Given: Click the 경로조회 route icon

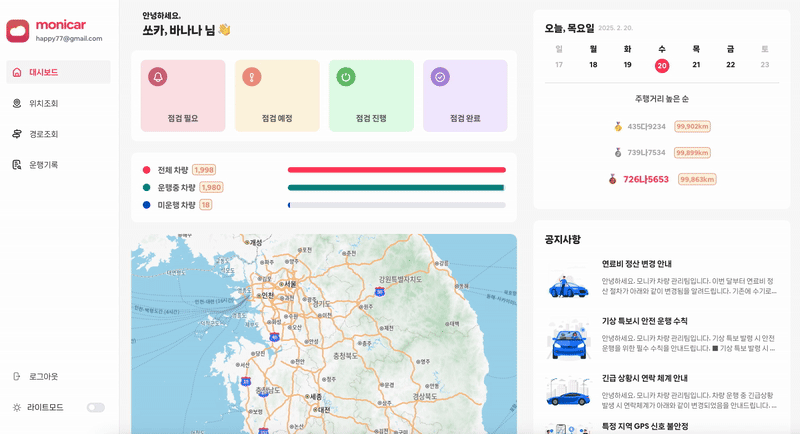Looking at the screenshot, I should [17, 134].
